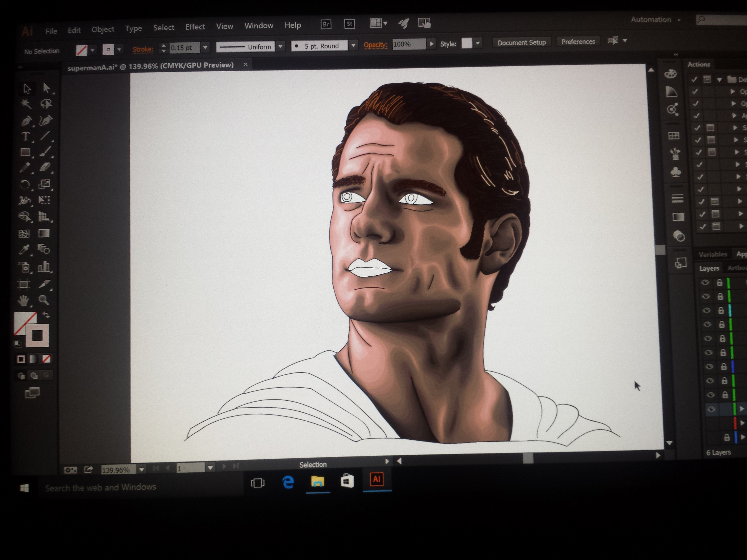747x560 pixels.
Task: Select the Paintbrush tool
Action: coord(45,151)
